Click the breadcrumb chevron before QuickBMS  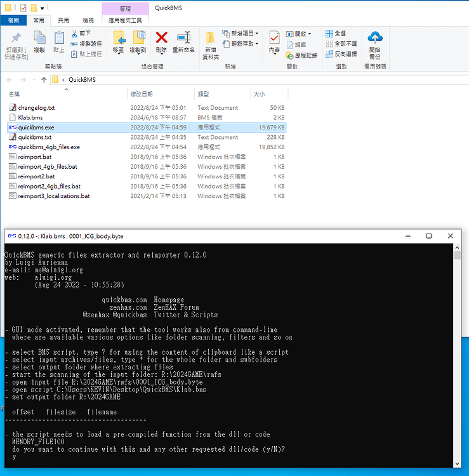pyautogui.click(x=63, y=80)
